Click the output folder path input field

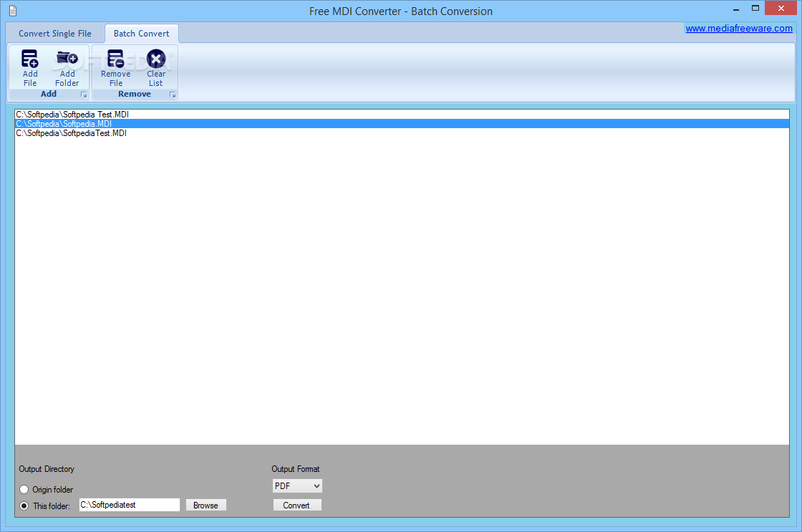click(130, 505)
